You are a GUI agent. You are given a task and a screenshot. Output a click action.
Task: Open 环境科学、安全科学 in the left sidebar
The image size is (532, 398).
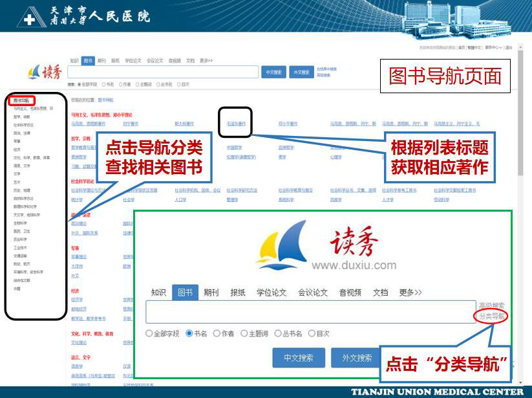coord(28,272)
